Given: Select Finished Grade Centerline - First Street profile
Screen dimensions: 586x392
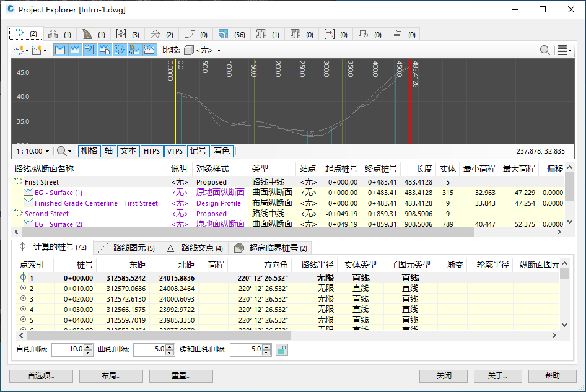Looking at the screenshot, I should 96,203.
